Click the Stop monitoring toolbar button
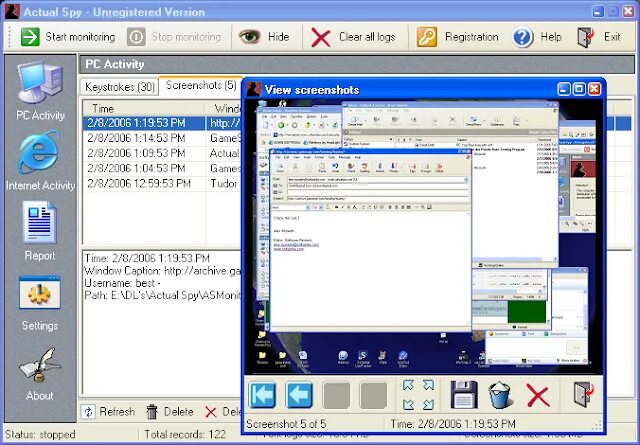 [174, 37]
